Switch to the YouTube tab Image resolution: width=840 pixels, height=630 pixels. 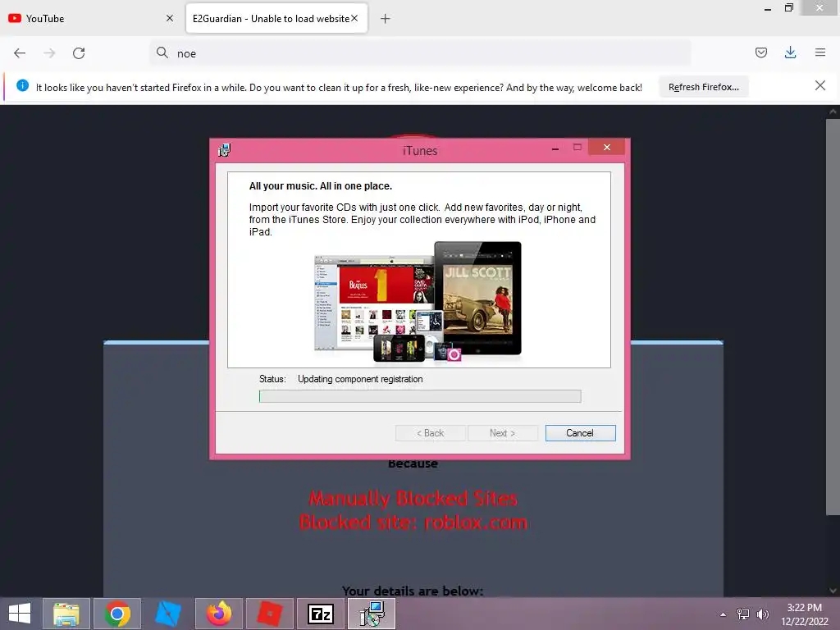(91, 18)
